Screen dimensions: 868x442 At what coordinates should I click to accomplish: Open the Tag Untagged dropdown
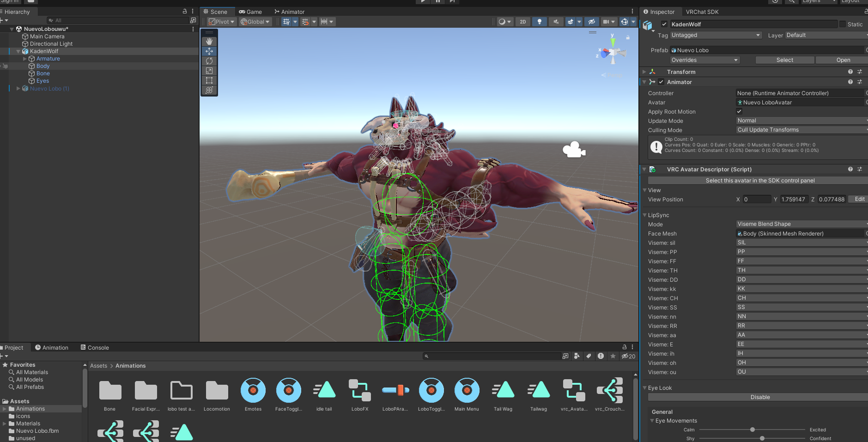pos(715,35)
